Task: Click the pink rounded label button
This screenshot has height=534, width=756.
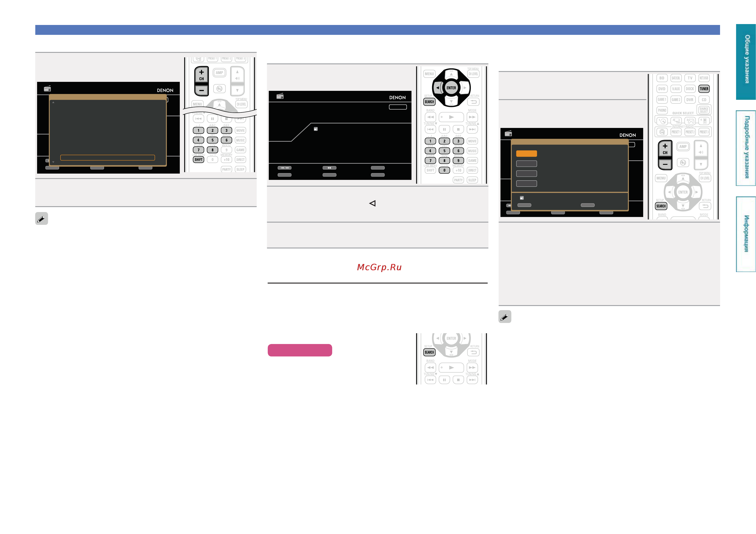Action: 300,350
